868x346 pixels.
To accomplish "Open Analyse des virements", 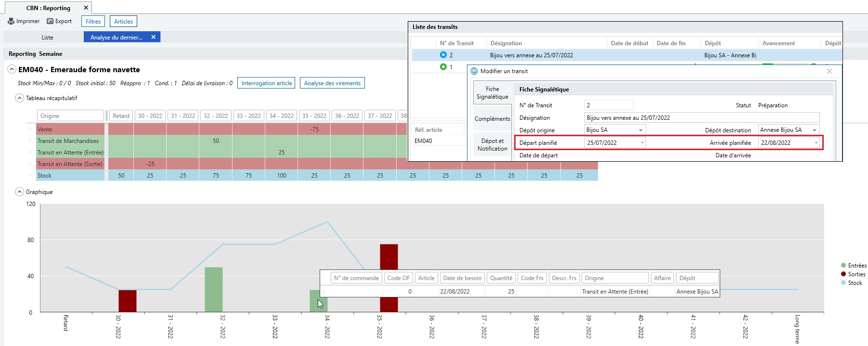I will (332, 83).
